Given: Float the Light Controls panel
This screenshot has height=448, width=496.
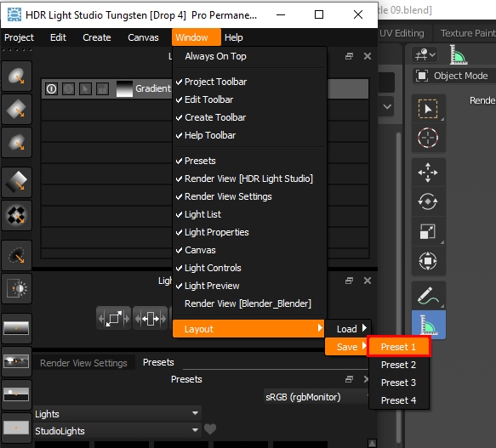Looking at the screenshot, I should (349, 281).
